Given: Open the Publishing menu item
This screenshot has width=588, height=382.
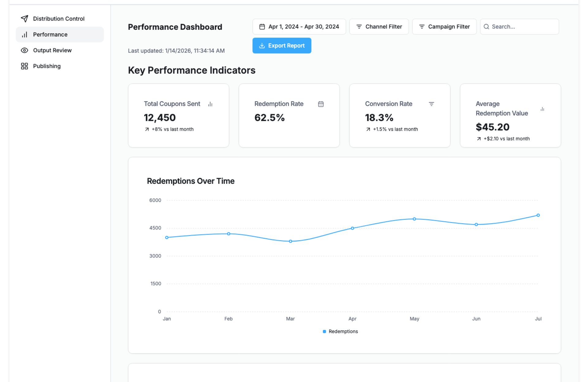Looking at the screenshot, I should coord(47,66).
